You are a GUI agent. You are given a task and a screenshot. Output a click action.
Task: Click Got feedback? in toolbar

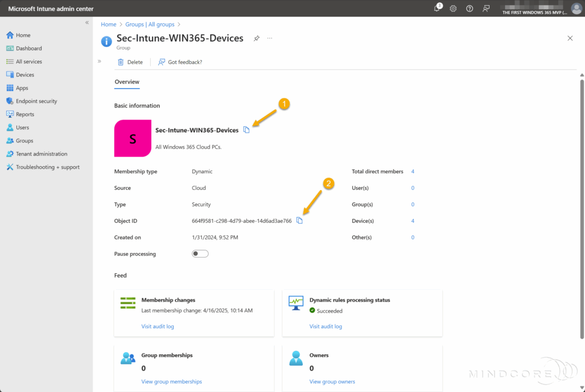[x=180, y=62]
